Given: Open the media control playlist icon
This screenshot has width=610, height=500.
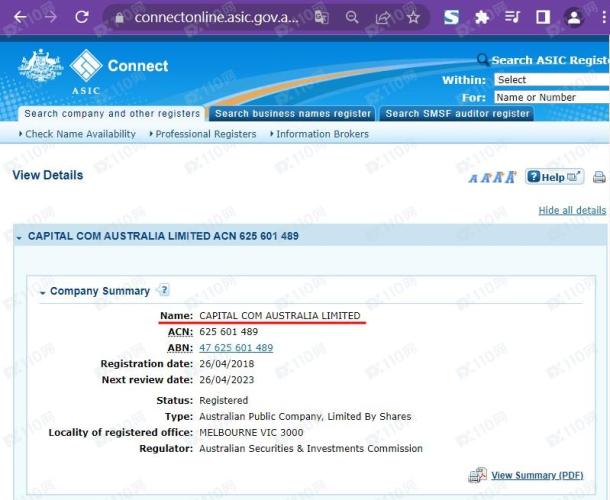Looking at the screenshot, I should 512,17.
